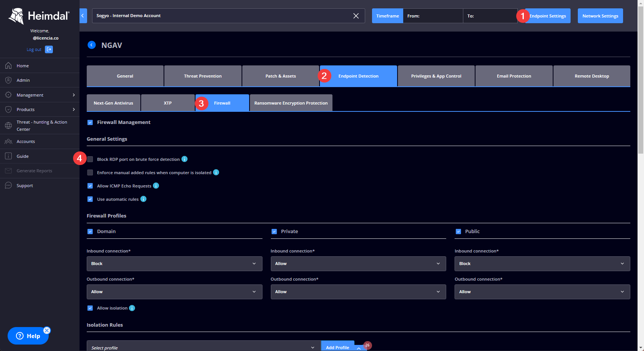The image size is (644, 351).
Task: Click the page vertical scrollbar
Action: click(641, 80)
